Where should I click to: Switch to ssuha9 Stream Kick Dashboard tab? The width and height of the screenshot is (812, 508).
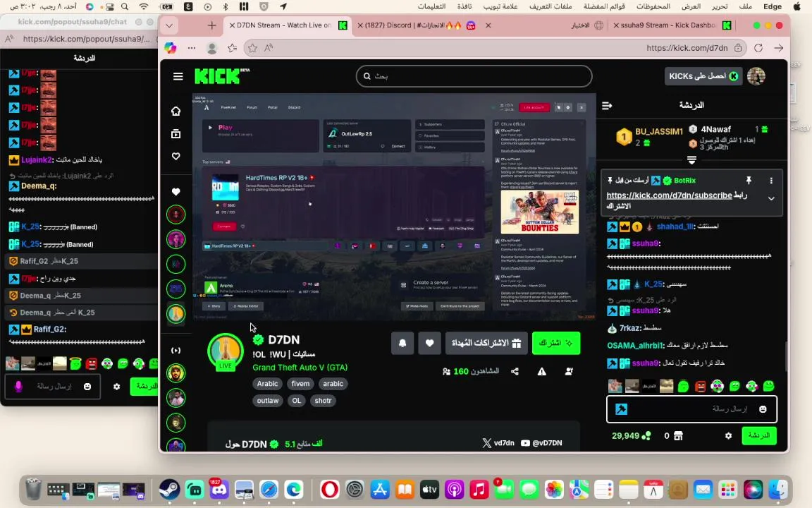(672, 25)
